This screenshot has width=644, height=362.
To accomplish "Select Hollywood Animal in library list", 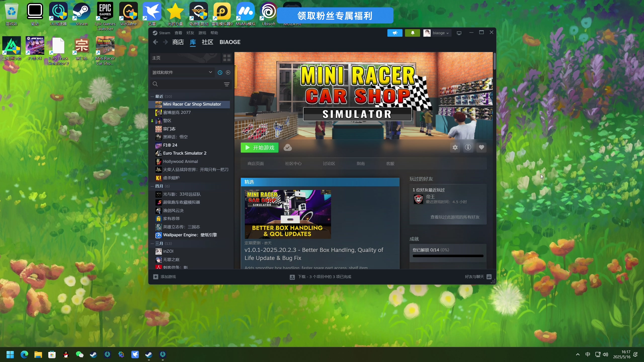I will [189, 162].
